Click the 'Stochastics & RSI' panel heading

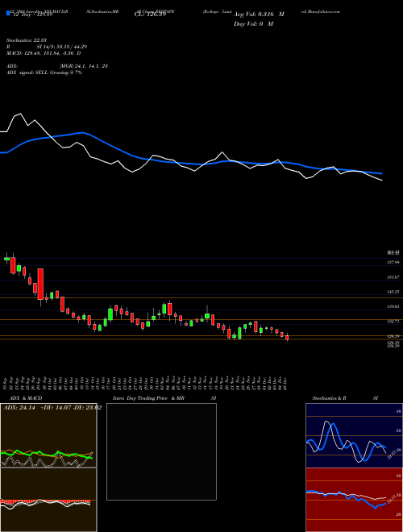345,398
